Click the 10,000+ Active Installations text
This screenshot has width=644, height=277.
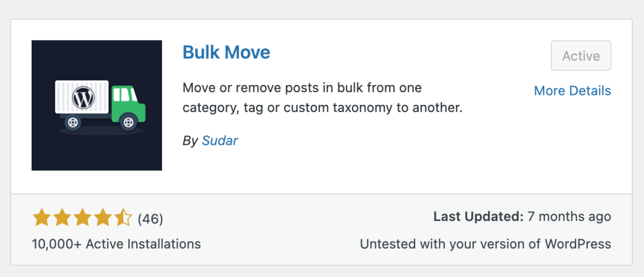pos(116,244)
